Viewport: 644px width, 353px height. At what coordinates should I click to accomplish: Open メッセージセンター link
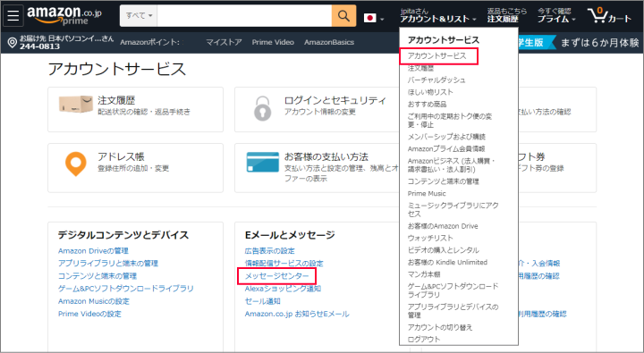pos(276,276)
